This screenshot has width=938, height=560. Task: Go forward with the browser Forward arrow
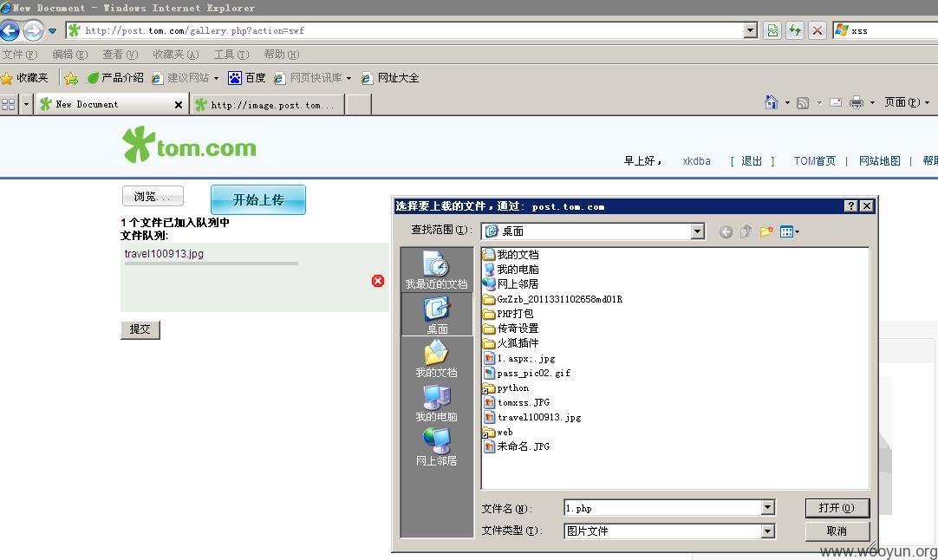34,30
